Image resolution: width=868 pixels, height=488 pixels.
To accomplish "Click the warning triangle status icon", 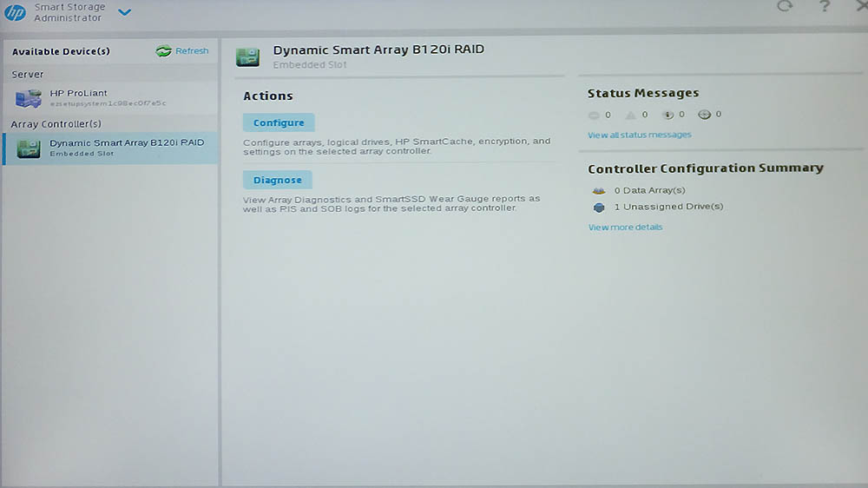I will point(630,115).
